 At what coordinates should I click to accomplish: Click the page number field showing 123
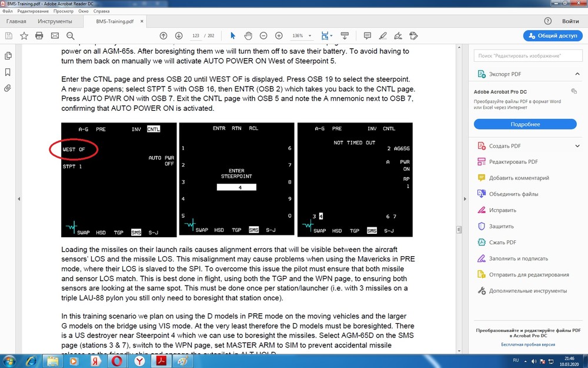(x=195, y=36)
